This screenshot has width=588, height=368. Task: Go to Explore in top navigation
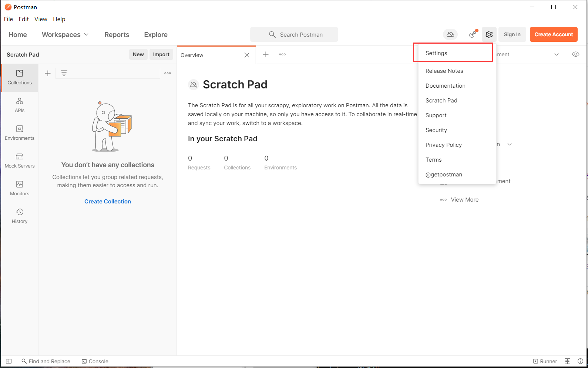156,34
